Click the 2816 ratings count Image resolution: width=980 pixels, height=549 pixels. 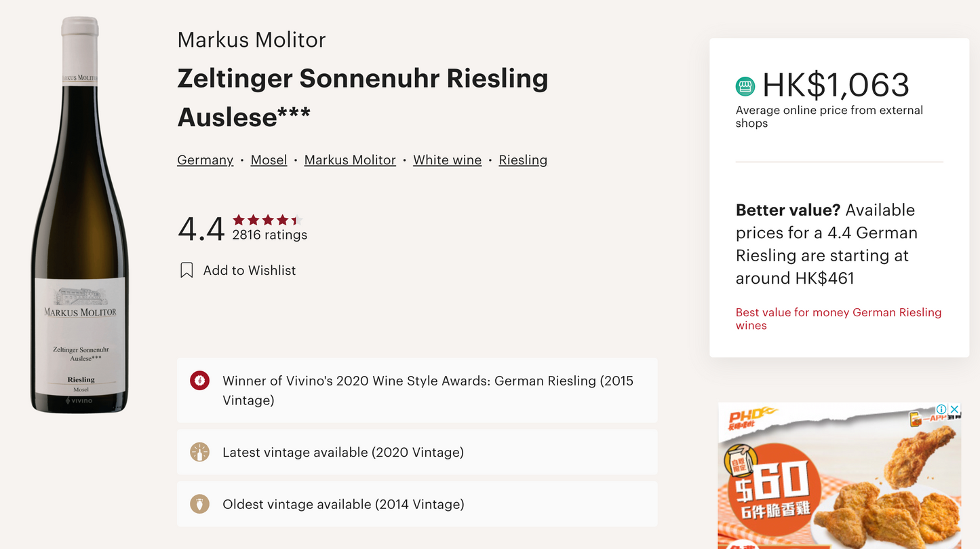(269, 235)
